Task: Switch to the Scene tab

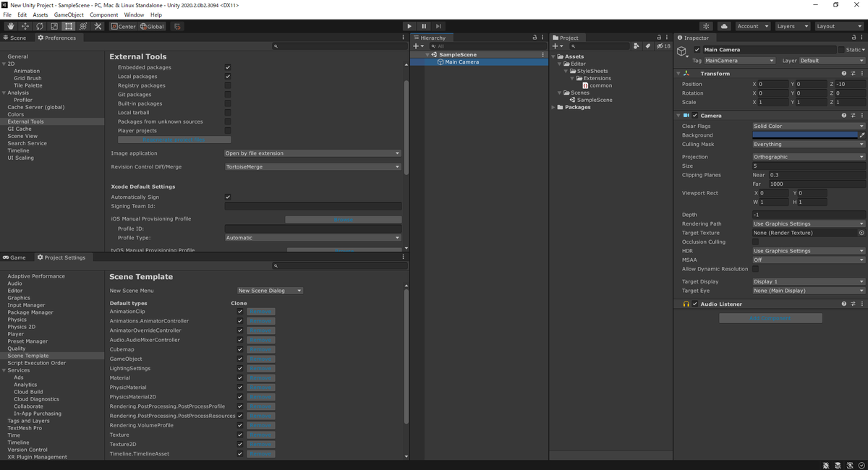Action: (16, 38)
